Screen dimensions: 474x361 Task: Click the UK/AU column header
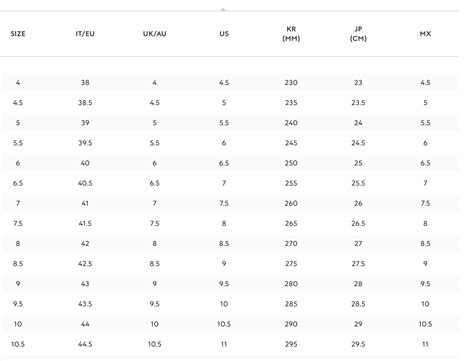tap(155, 34)
